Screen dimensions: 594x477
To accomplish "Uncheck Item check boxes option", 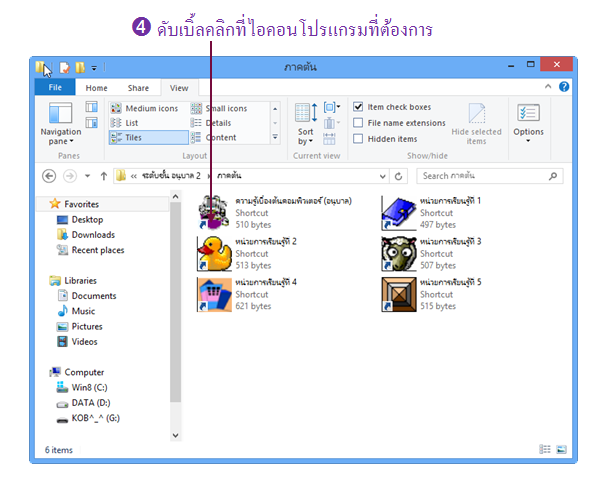I will (358, 107).
